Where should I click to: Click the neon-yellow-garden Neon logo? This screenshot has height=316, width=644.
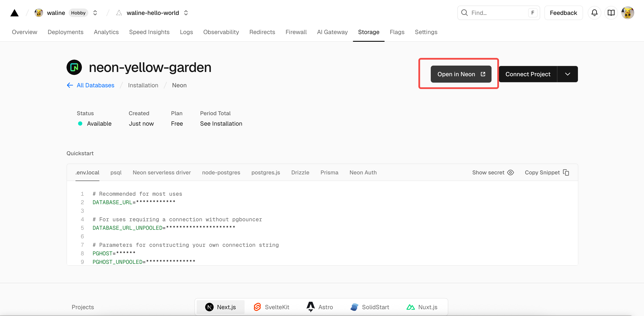tap(74, 67)
